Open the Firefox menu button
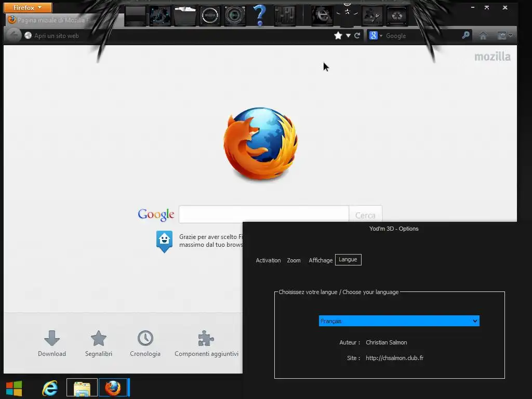Viewport: 532px width, 399px height. pyautogui.click(x=28, y=7)
